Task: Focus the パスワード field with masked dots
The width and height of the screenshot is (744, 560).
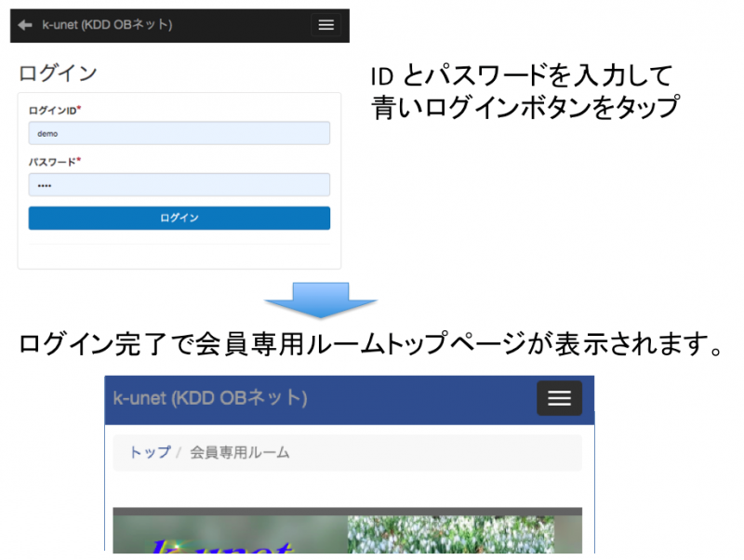Action: click(x=179, y=184)
